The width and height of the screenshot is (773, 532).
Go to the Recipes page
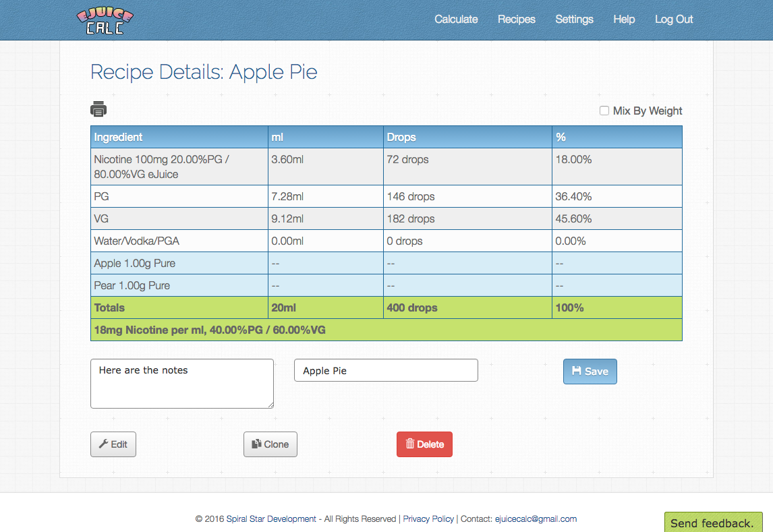coord(516,20)
